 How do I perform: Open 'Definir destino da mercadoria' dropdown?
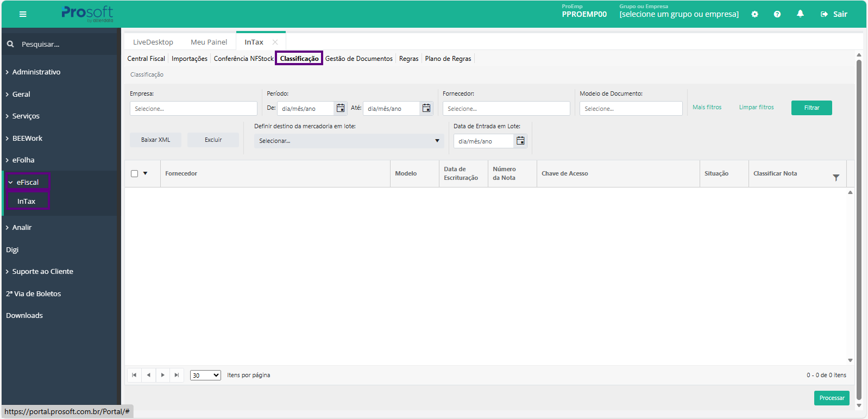[x=349, y=141]
